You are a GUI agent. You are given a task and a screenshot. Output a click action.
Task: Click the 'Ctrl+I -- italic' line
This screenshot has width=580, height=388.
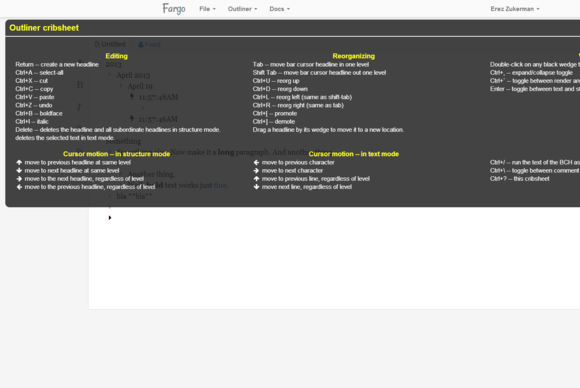(32, 121)
